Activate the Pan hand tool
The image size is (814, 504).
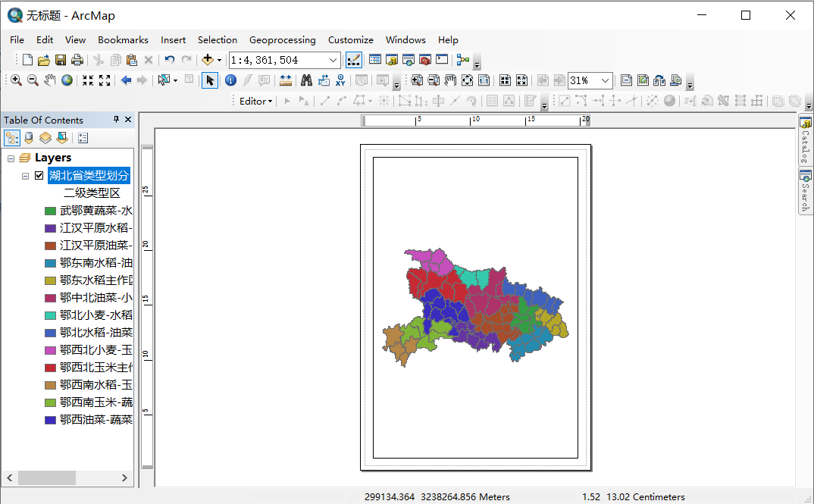(50, 80)
